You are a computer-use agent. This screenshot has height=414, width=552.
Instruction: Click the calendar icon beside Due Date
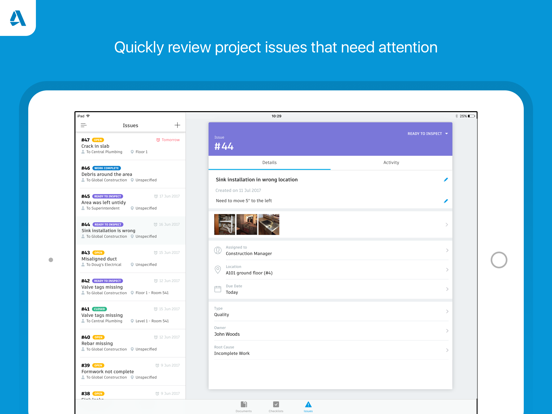tap(218, 289)
